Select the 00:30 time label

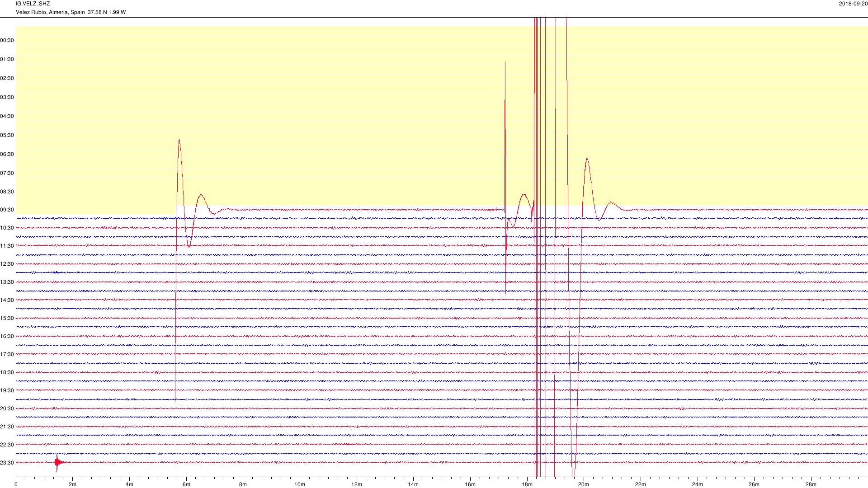tap(7, 40)
